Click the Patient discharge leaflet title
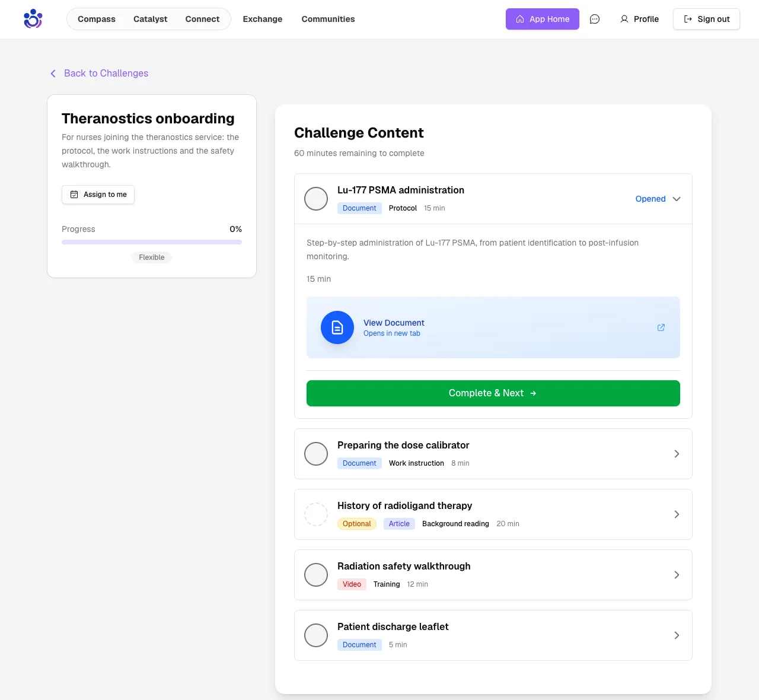The width and height of the screenshot is (759, 700). point(393,626)
